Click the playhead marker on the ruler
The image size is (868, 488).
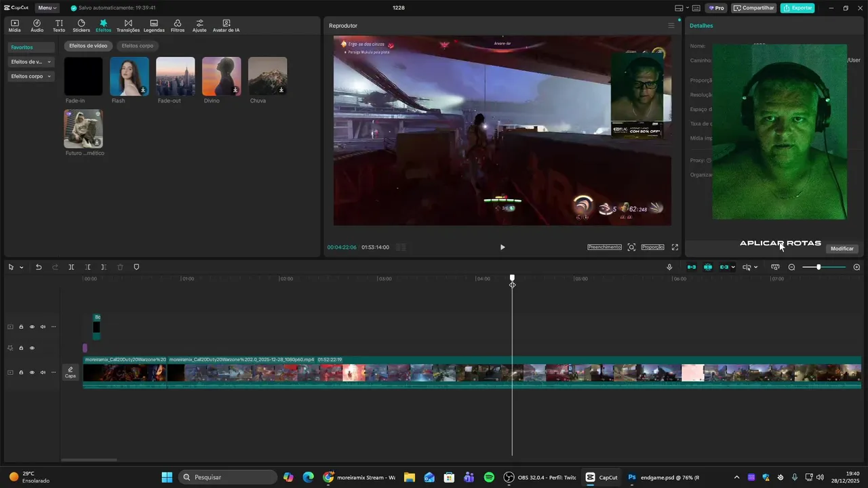(512, 278)
